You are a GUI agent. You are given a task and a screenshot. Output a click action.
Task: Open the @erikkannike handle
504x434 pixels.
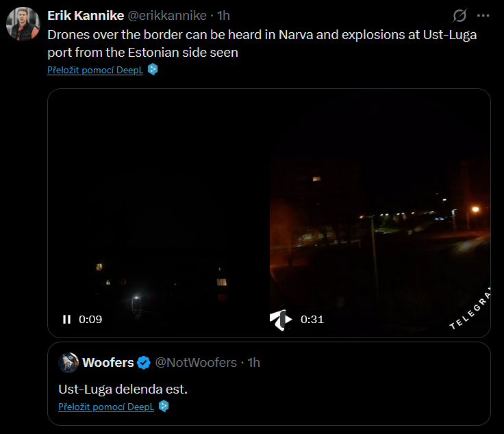[x=167, y=16]
